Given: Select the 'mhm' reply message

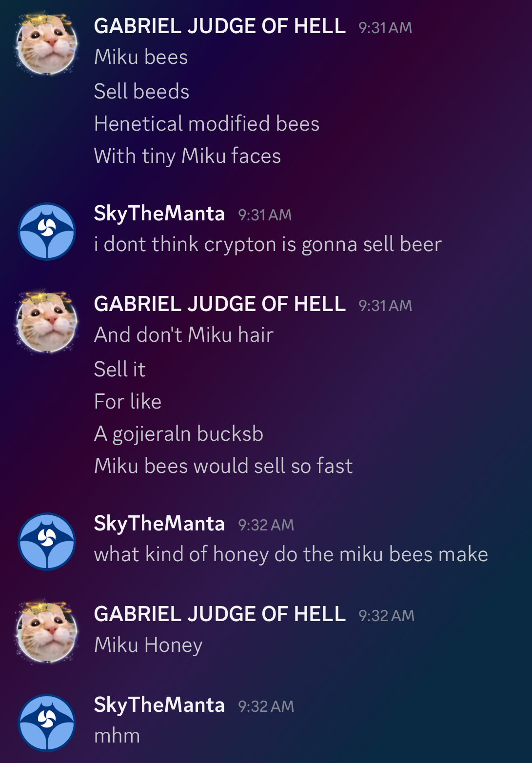Looking at the screenshot, I should [x=117, y=736].
